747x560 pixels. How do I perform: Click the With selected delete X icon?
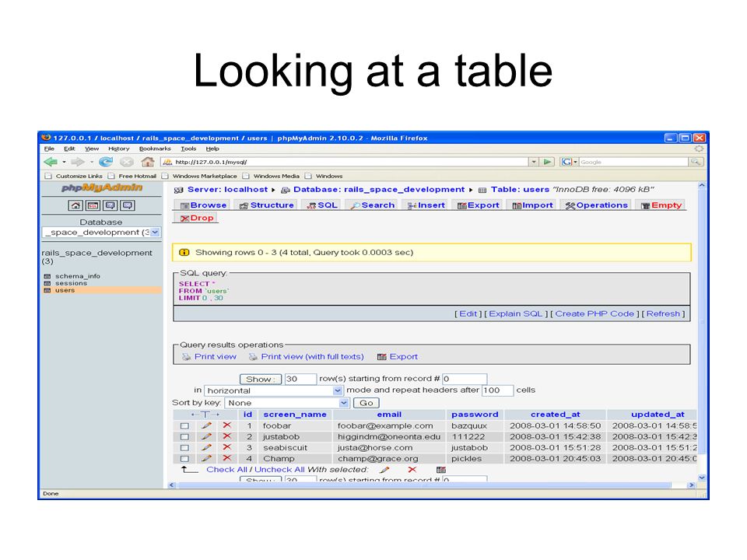coord(412,470)
